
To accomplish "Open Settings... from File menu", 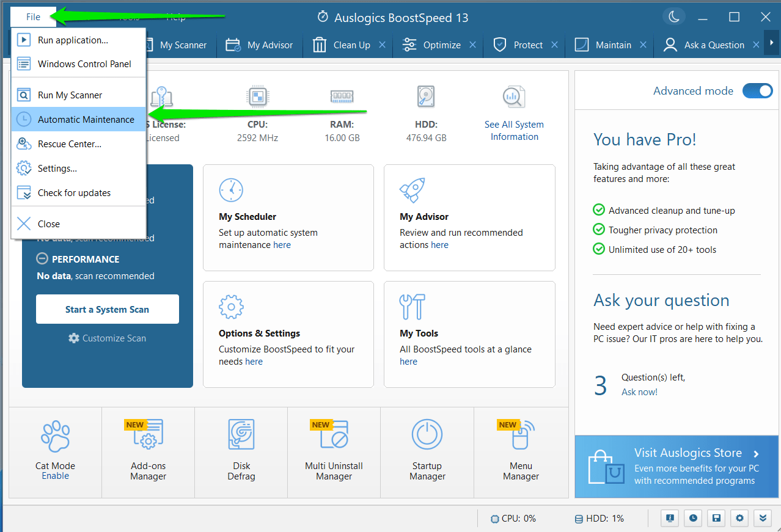I will (x=78, y=169).
